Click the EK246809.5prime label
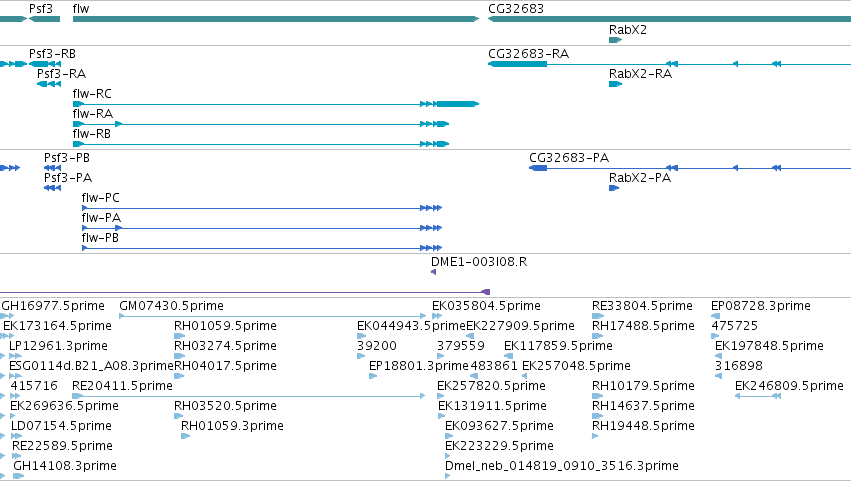 pyautogui.click(x=789, y=386)
